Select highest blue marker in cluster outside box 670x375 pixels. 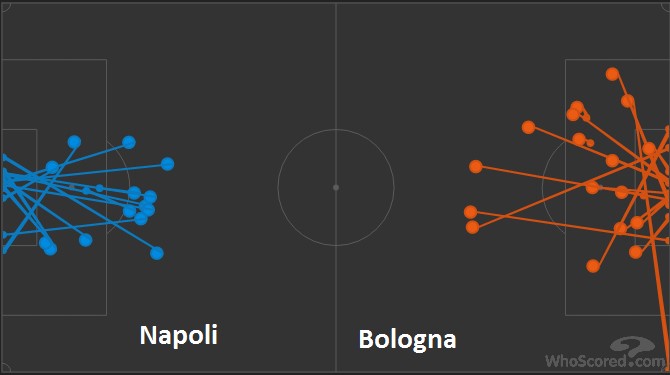click(x=134, y=193)
